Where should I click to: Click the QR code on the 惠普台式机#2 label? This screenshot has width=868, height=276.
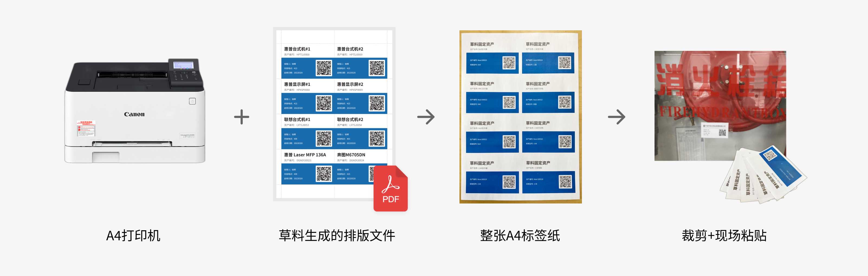click(377, 68)
